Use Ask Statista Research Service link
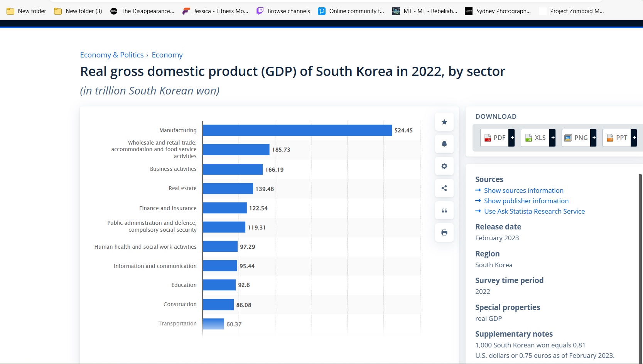Viewport: 643px width, 364px height. click(x=534, y=211)
